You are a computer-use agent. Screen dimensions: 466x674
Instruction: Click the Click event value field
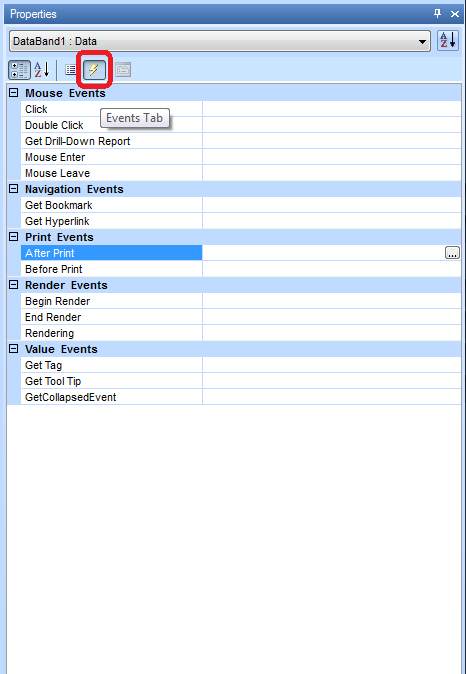tap(331, 109)
